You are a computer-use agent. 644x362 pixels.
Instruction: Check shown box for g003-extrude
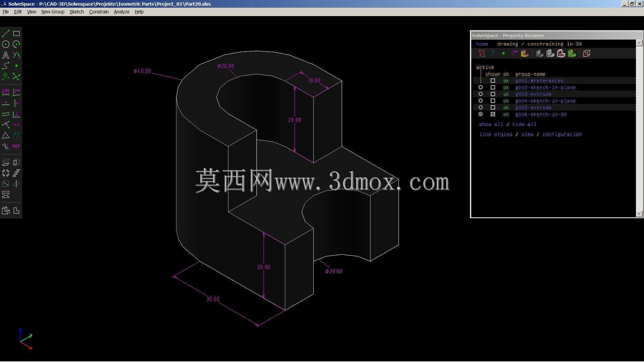click(493, 94)
